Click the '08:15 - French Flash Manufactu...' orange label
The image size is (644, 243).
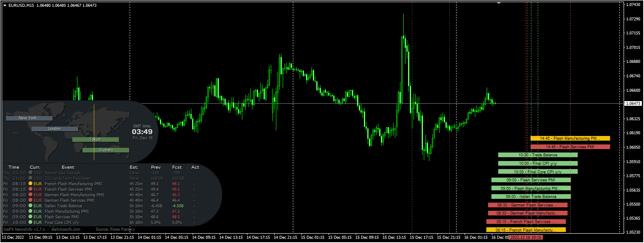[x=526, y=230]
